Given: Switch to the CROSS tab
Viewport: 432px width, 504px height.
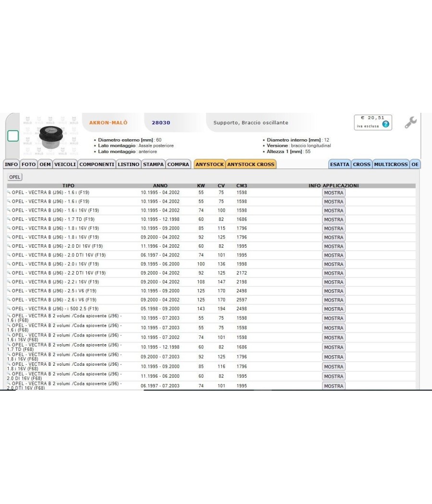Looking at the screenshot, I should pos(361,164).
